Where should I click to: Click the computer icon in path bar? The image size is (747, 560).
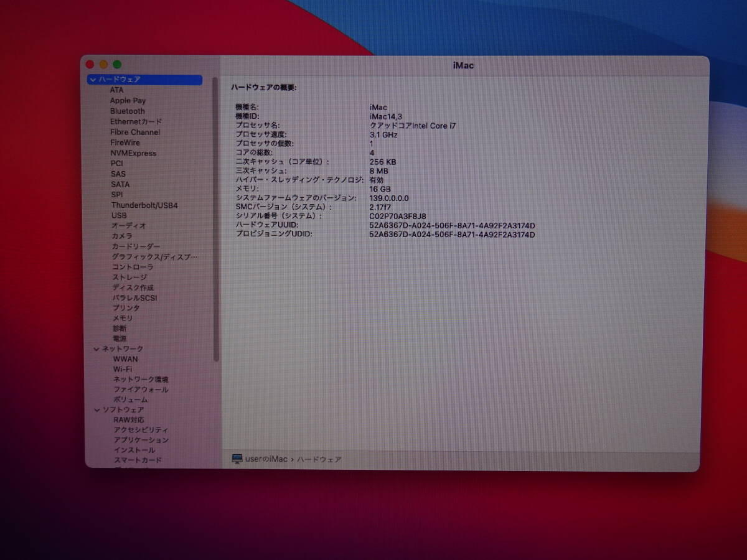(237, 459)
